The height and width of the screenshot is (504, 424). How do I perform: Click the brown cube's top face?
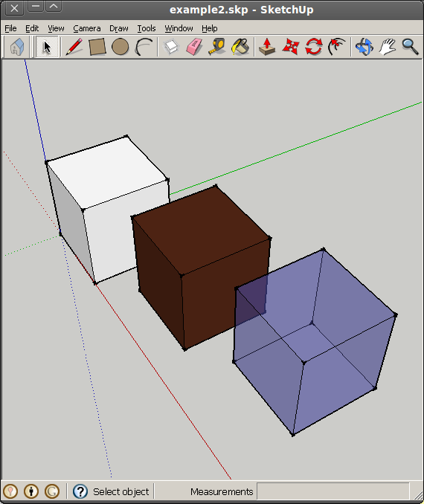(x=201, y=230)
